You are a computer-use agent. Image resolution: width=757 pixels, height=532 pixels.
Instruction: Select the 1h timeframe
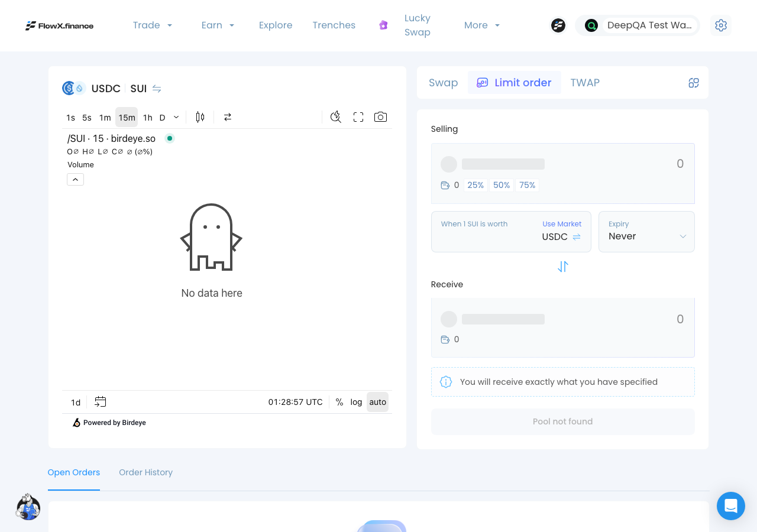pos(148,117)
